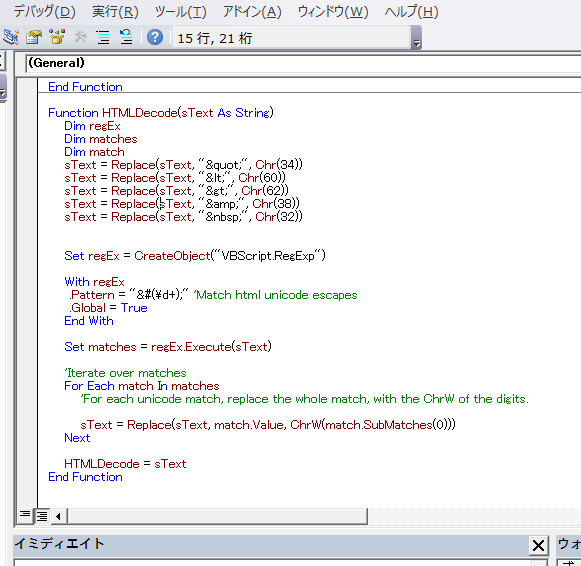
Task: Open the 実行(R) menu
Action: (115, 12)
